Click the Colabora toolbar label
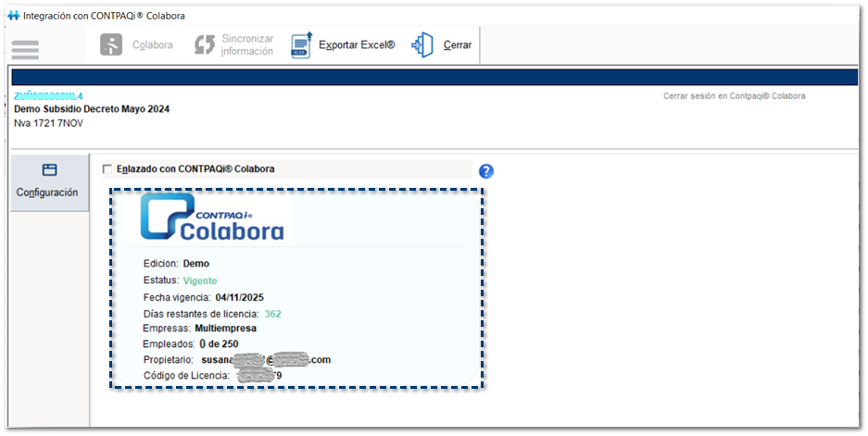Image resolution: width=868 pixels, height=436 pixels. [152, 44]
